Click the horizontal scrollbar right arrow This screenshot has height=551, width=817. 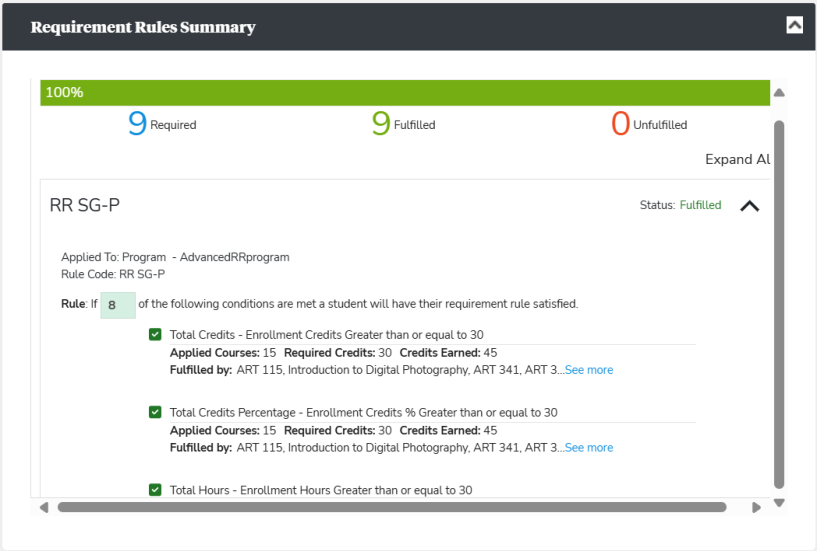pyautogui.click(x=756, y=507)
